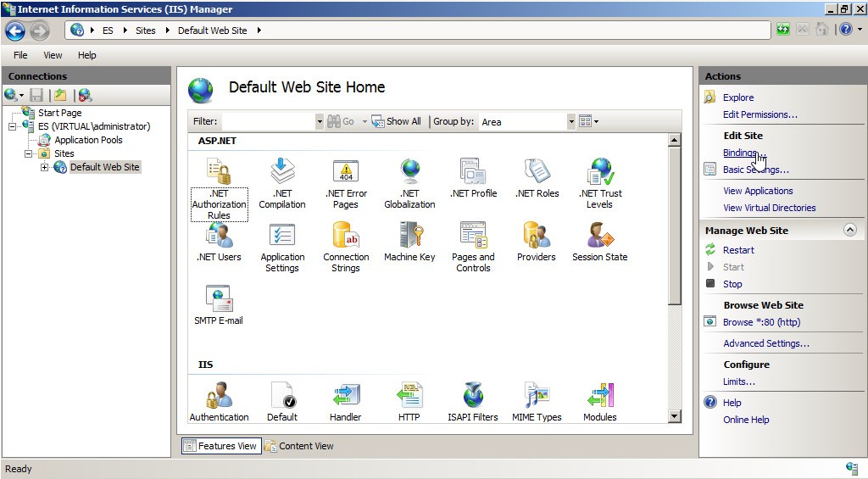Open Advanced Settings from the Actions pane
The image size is (868, 479).
point(765,343)
